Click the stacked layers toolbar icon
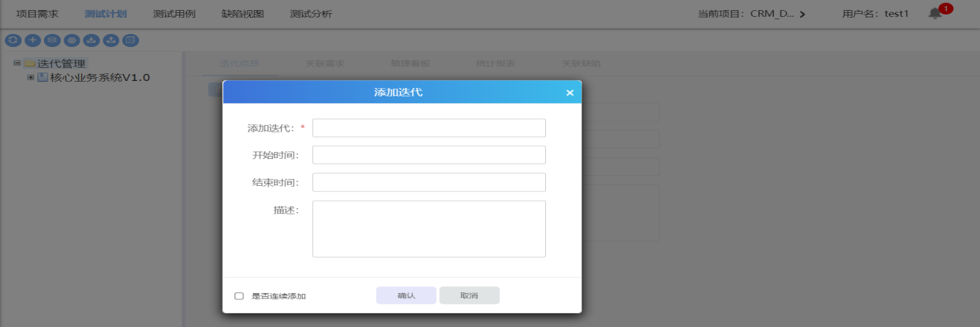This screenshot has width=980, height=327. (x=53, y=39)
